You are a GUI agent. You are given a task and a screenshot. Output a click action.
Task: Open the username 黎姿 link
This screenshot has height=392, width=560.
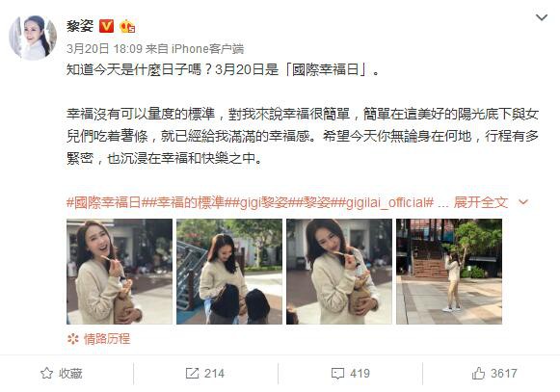point(80,26)
